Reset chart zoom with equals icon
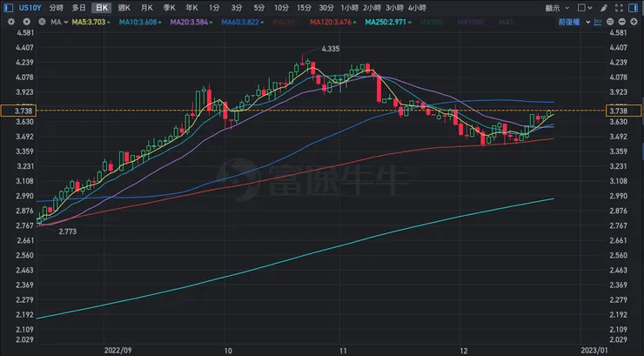This screenshot has height=356, width=644. tap(610, 22)
